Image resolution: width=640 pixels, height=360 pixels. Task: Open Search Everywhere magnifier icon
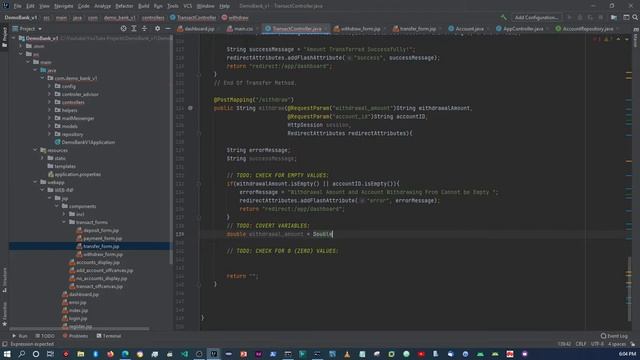(635, 18)
